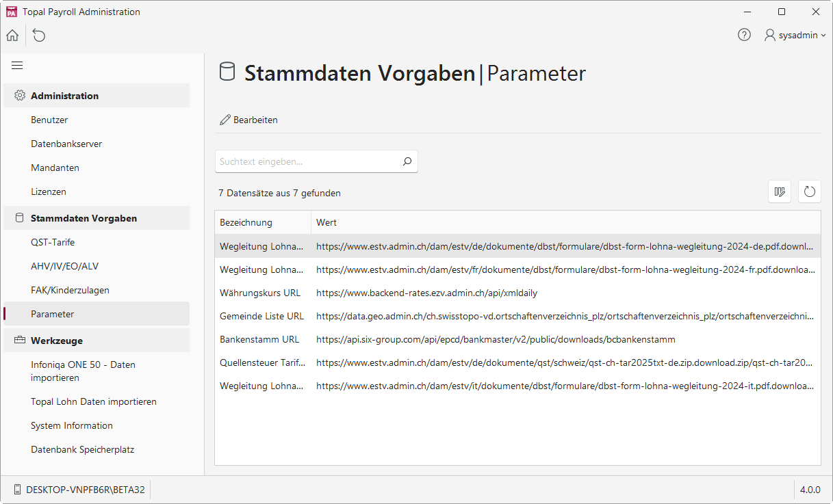
Task: Open the column chooser icon
Action: click(780, 192)
